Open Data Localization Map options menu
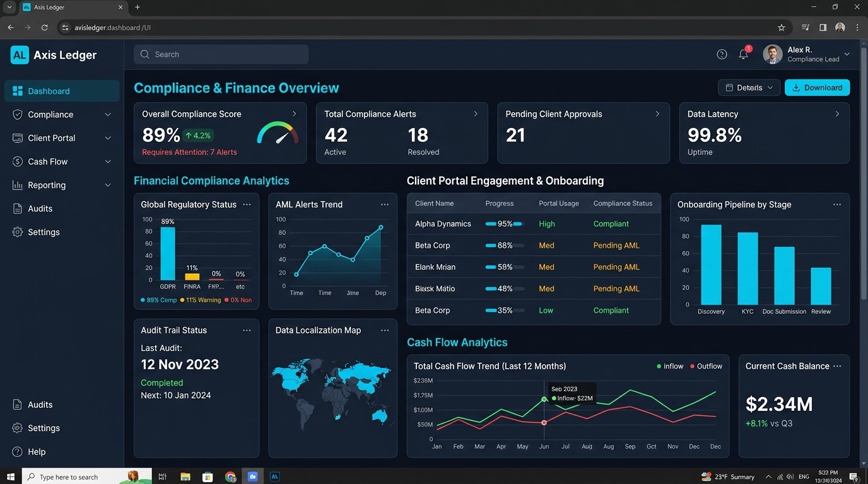 point(385,330)
